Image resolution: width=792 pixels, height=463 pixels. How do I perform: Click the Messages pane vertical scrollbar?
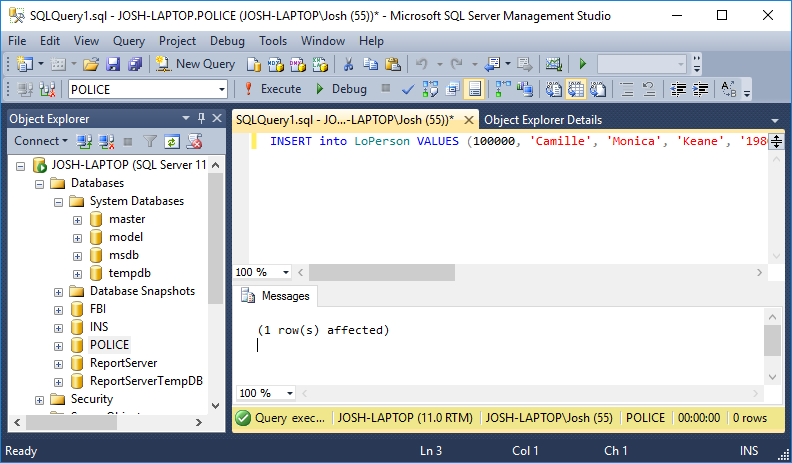[x=772, y=341]
